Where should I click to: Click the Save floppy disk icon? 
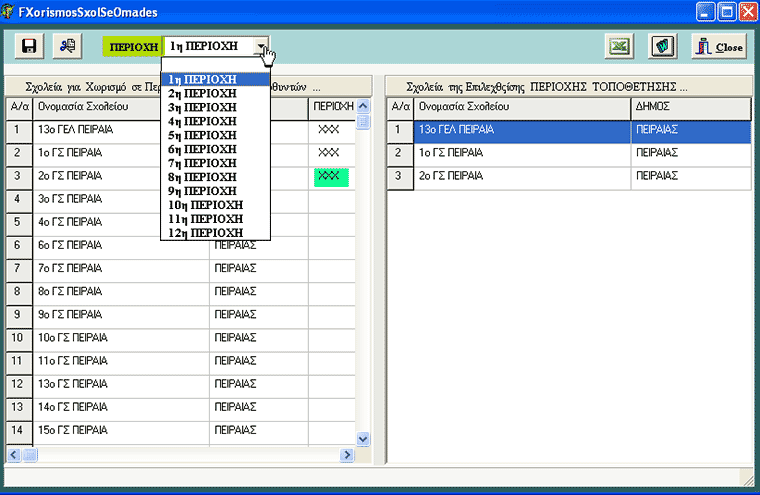pyautogui.click(x=29, y=47)
